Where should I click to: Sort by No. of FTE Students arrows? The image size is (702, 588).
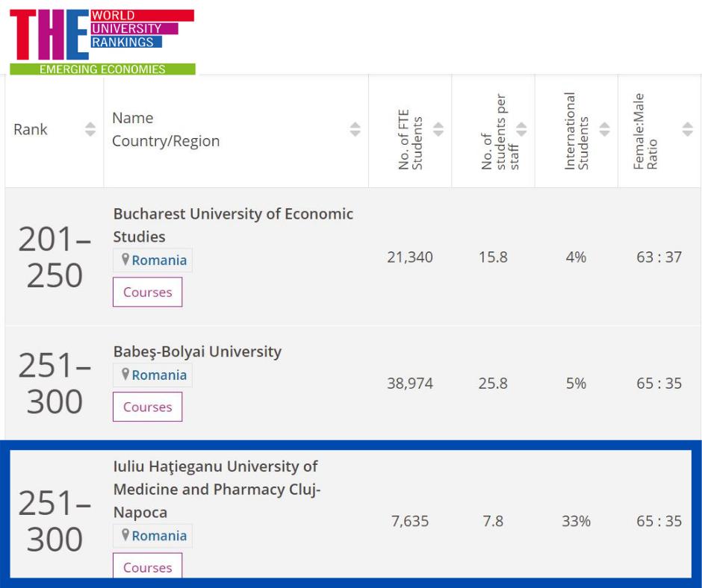[x=438, y=129]
